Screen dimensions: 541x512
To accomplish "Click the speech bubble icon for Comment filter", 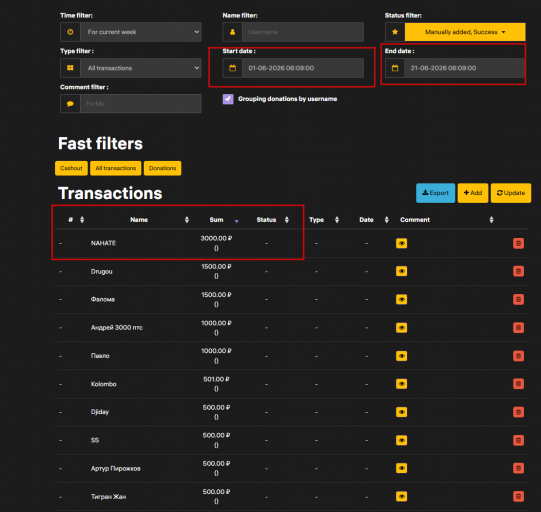I will (x=70, y=104).
